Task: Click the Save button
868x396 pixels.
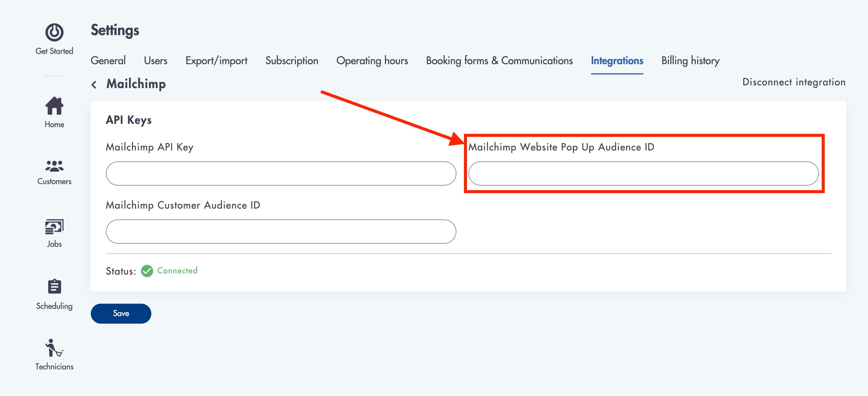Action: 121,313
